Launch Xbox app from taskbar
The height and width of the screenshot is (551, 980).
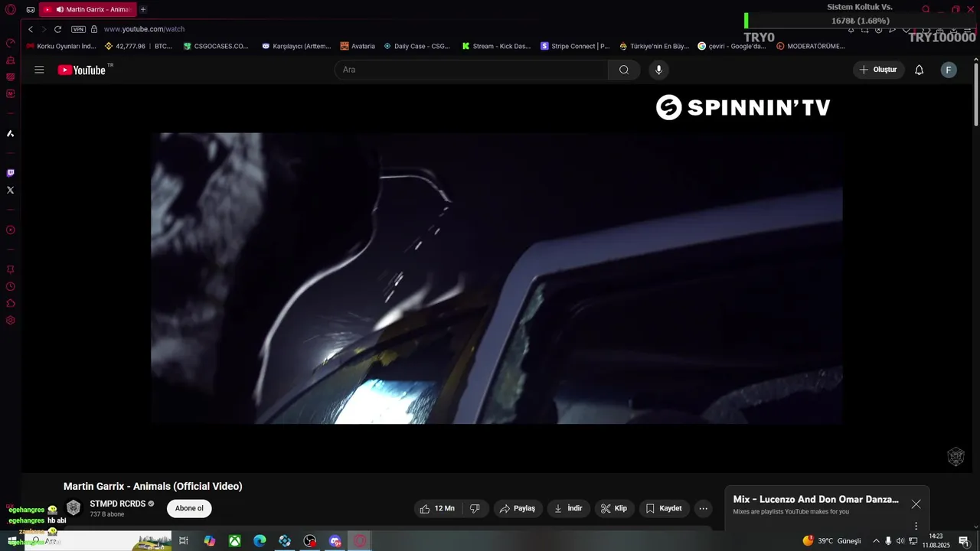(x=235, y=541)
